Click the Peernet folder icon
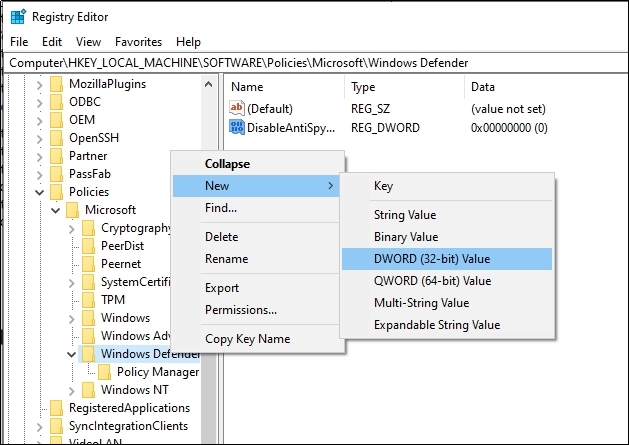The width and height of the screenshot is (629, 445). click(89, 264)
